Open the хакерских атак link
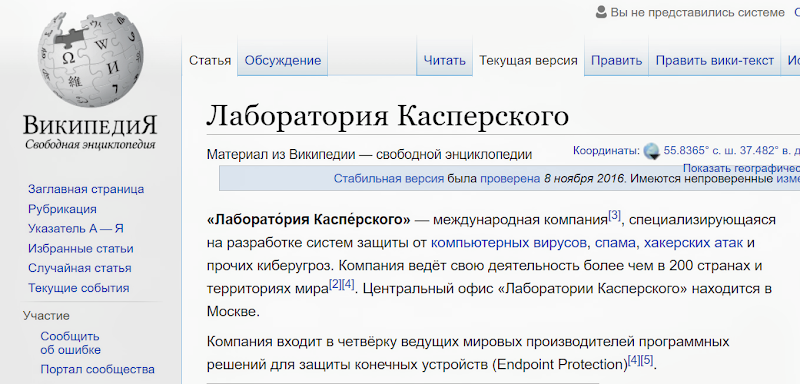This screenshot has width=800, height=384. coord(693,243)
